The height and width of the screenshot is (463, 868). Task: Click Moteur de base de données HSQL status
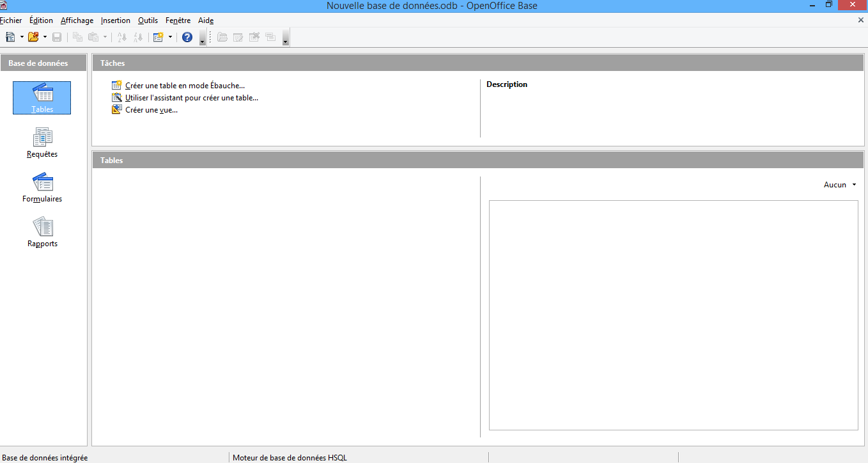290,458
